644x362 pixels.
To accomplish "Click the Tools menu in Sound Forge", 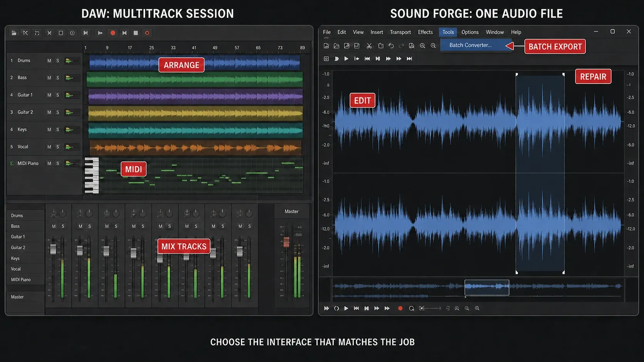I will pos(448,32).
